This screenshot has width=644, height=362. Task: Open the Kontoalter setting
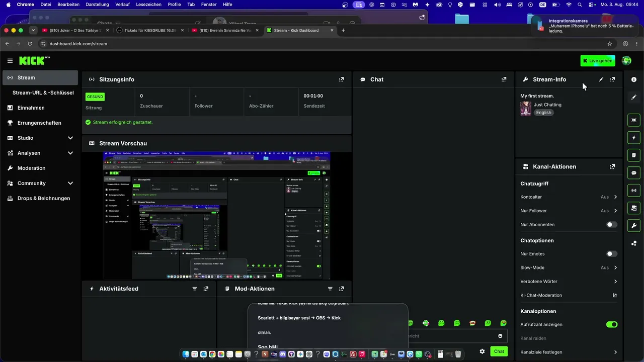tap(569, 197)
